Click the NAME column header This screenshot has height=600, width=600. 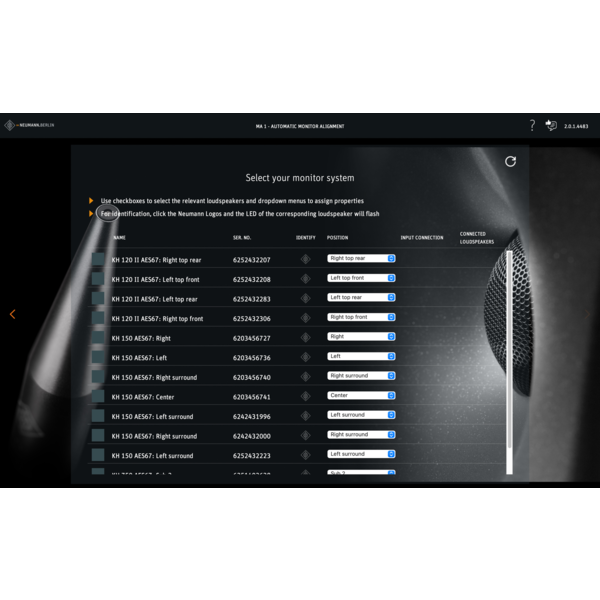tap(119, 238)
